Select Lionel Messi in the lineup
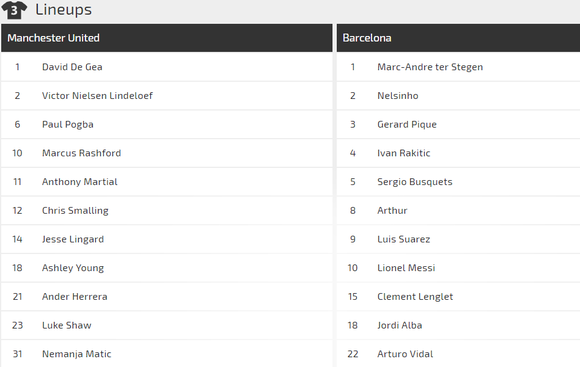 click(406, 268)
